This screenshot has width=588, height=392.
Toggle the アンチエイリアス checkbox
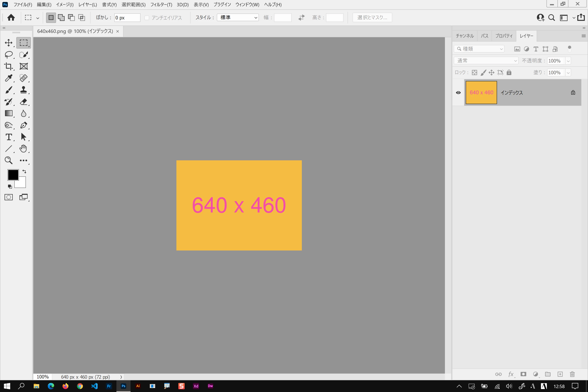pos(147,18)
